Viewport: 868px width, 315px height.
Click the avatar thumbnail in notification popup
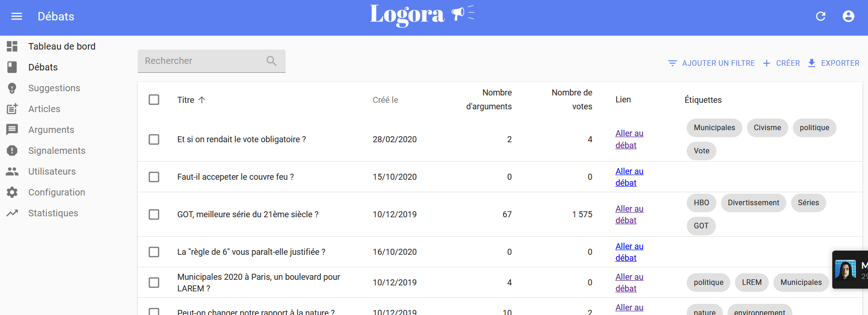click(x=845, y=270)
